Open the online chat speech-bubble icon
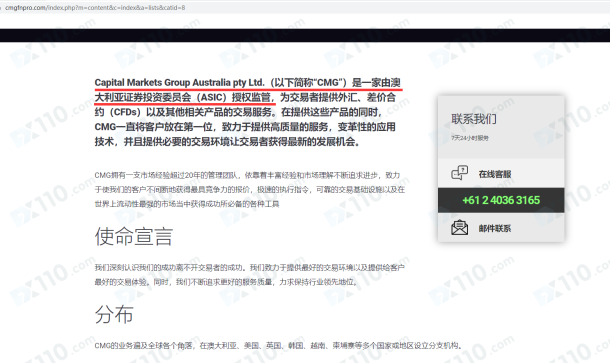 click(459, 173)
